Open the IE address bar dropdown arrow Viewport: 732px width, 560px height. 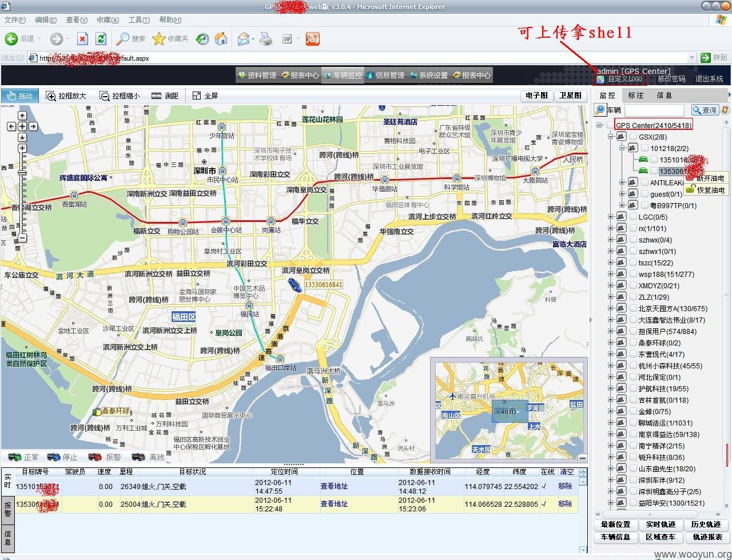692,58
